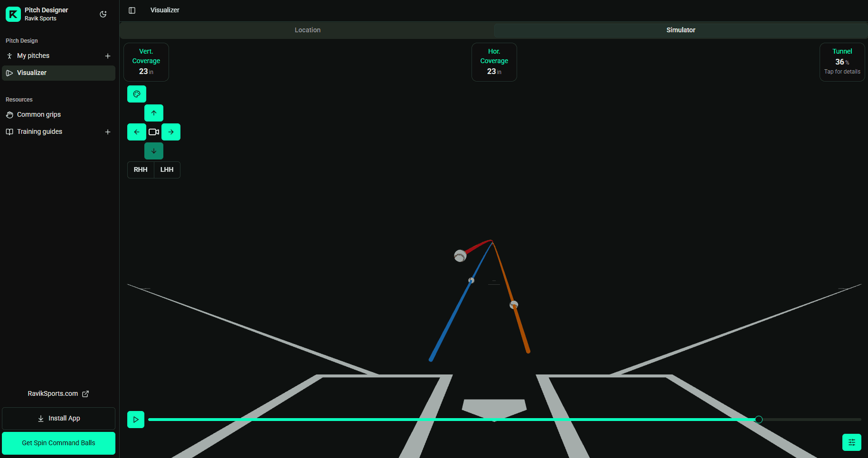Select the RHH batter view
This screenshot has width=868, height=458.
[x=140, y=169]
